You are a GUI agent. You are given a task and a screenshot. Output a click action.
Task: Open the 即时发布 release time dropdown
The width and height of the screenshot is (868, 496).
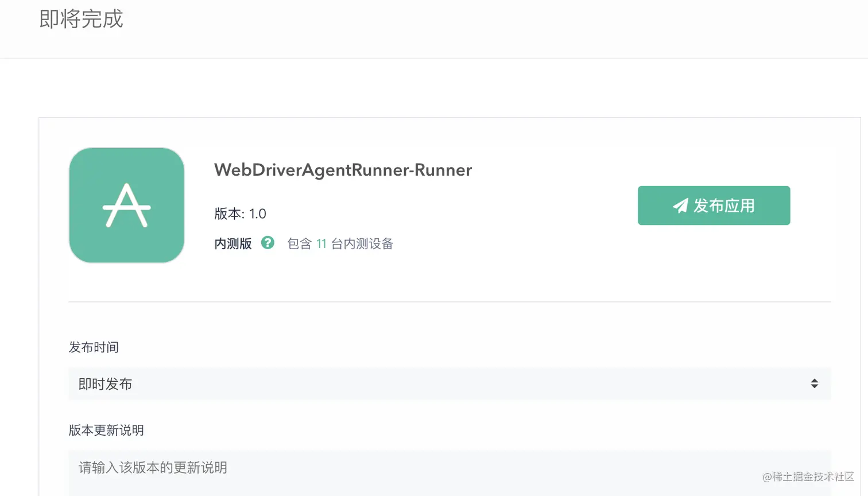pyautogui.click(x=449, y=383)
